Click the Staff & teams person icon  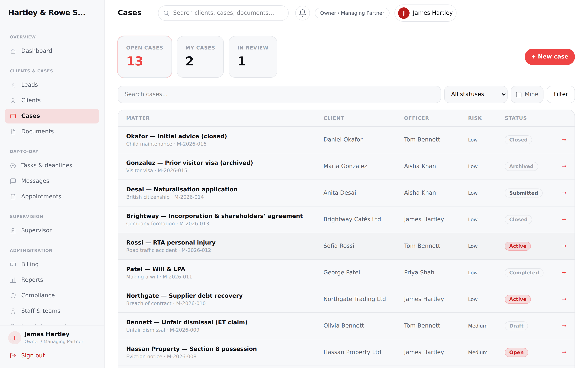[x=13, y=311]
